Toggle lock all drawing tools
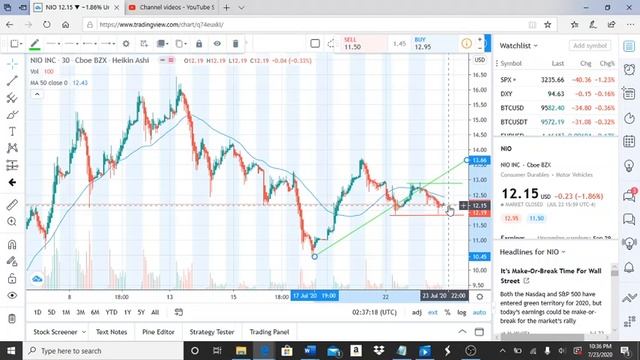 tap(12, 278)
